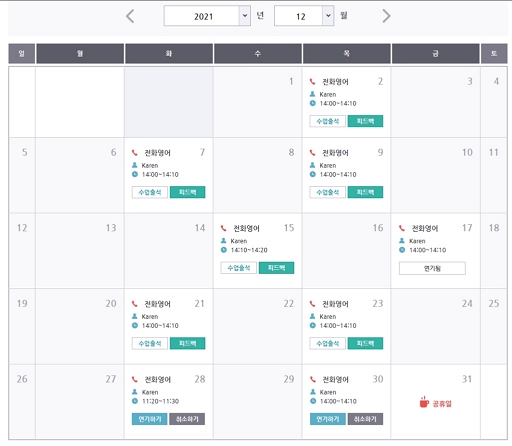Select the 화 weekday column header
This screenshot has width=512, height=446.
coord(169,53)
